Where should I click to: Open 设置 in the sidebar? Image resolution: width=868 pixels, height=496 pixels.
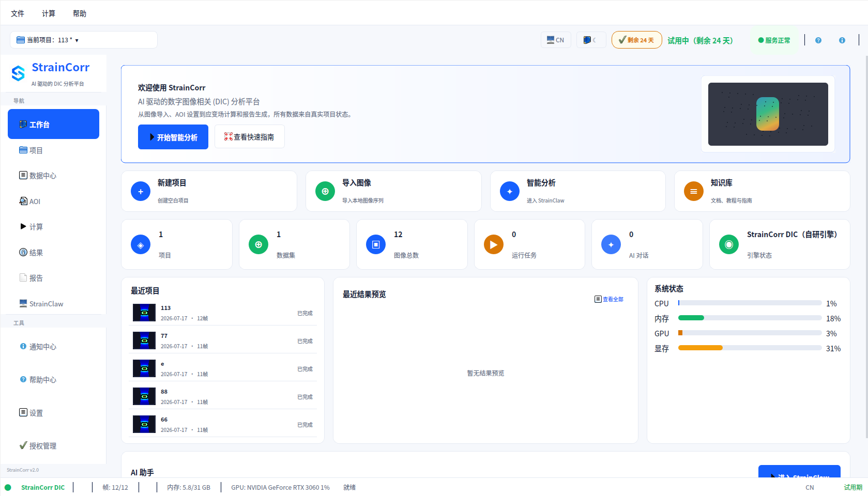[x=53, y=413]
